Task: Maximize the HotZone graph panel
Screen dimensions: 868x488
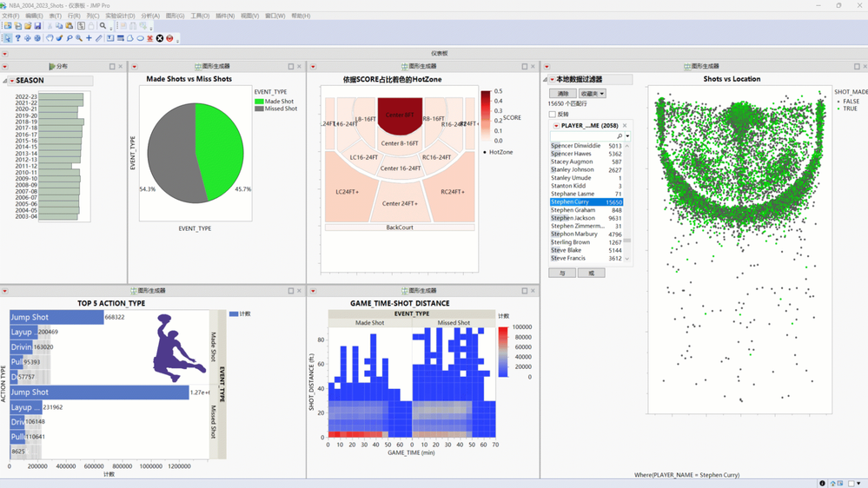Action: pyautogui.click(x=524, y=66)
